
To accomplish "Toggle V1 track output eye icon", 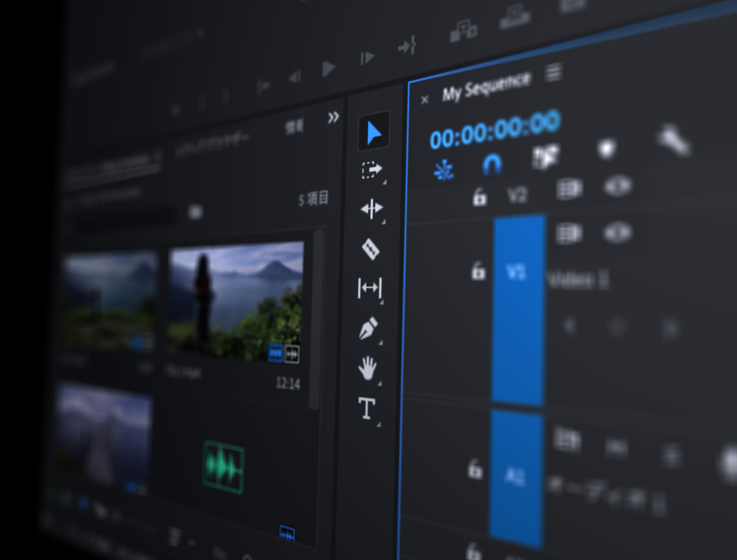I will click(x=618, y=233).
